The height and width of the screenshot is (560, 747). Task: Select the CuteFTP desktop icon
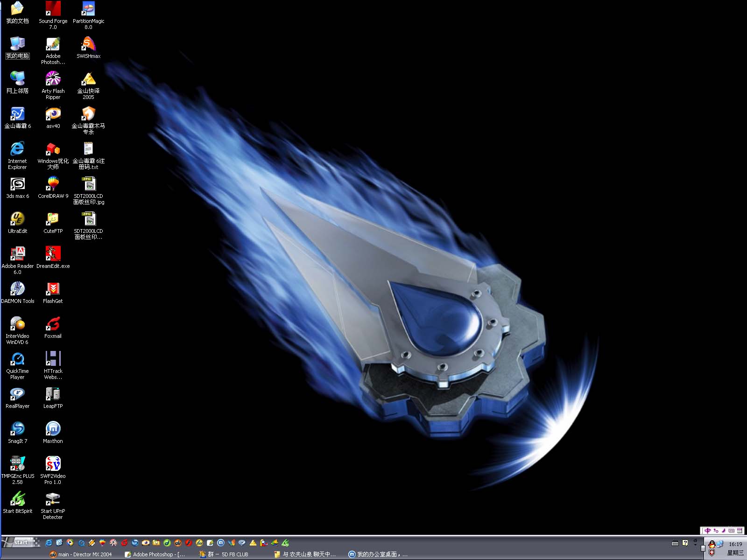pos(53,223)
